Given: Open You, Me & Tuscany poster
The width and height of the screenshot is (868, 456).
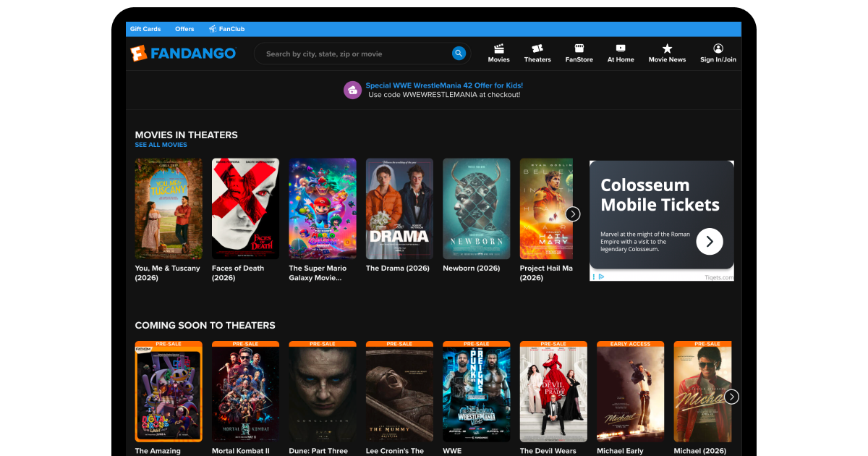Looking at the screenshot, I should 169,208.
